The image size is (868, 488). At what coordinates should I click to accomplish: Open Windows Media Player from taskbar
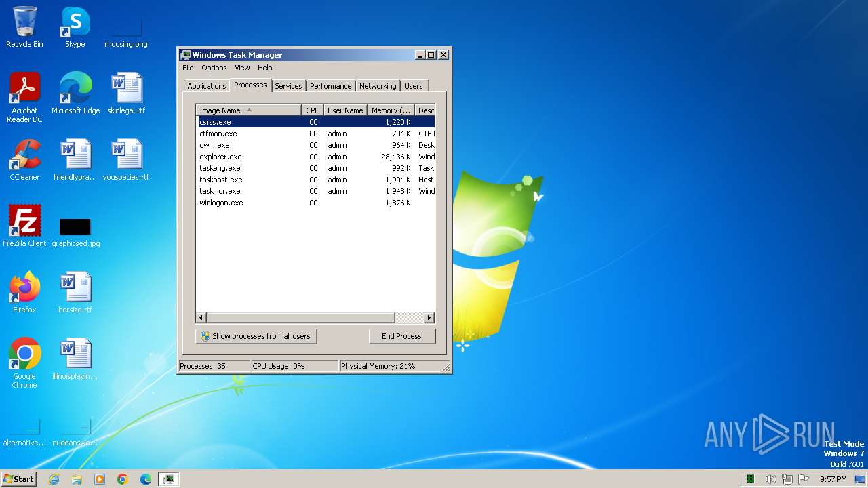100,479
